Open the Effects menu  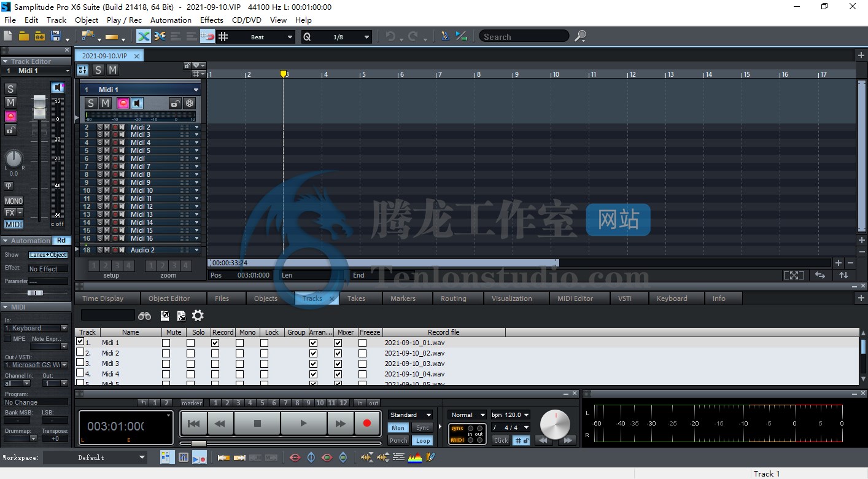coord(212,20)
